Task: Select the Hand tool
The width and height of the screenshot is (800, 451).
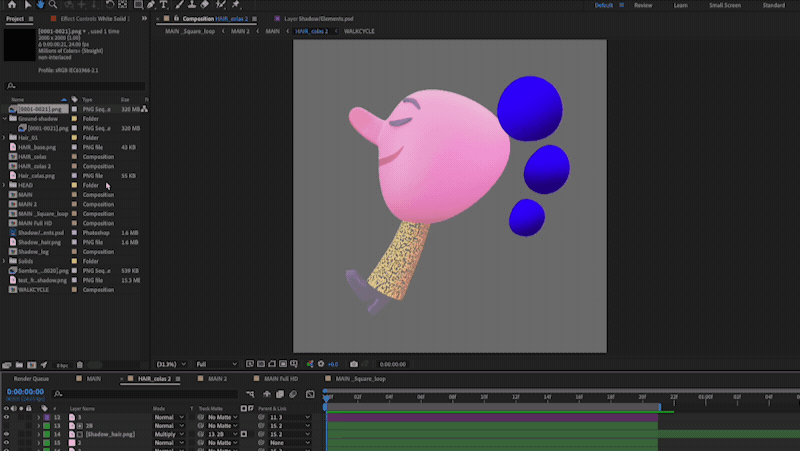Action: [x=40, y=5]
